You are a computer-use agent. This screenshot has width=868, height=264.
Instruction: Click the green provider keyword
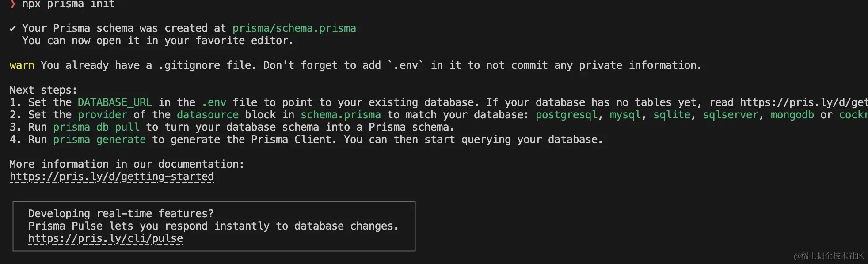click(x=103, y=115)
